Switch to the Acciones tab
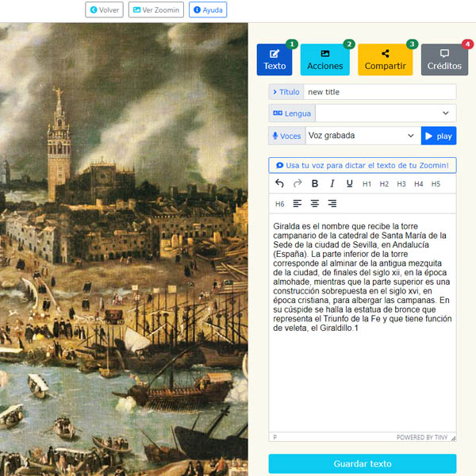476x476 pixels. [x=324, y=59]
